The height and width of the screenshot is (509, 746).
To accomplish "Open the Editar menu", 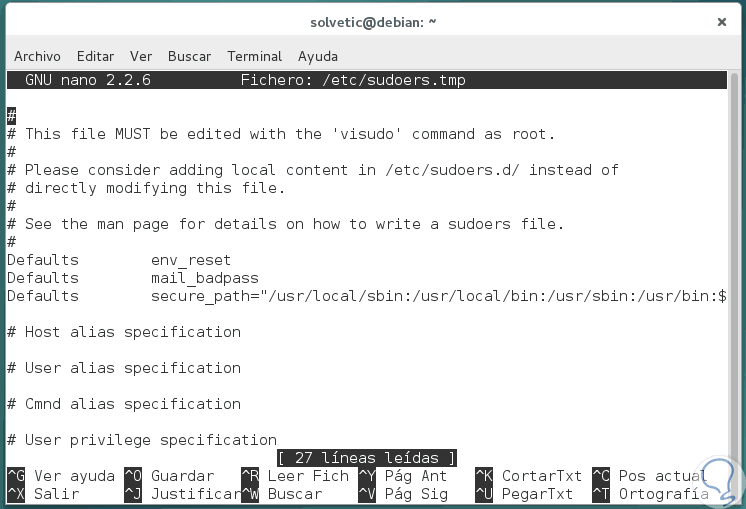I will coord(95,56).
